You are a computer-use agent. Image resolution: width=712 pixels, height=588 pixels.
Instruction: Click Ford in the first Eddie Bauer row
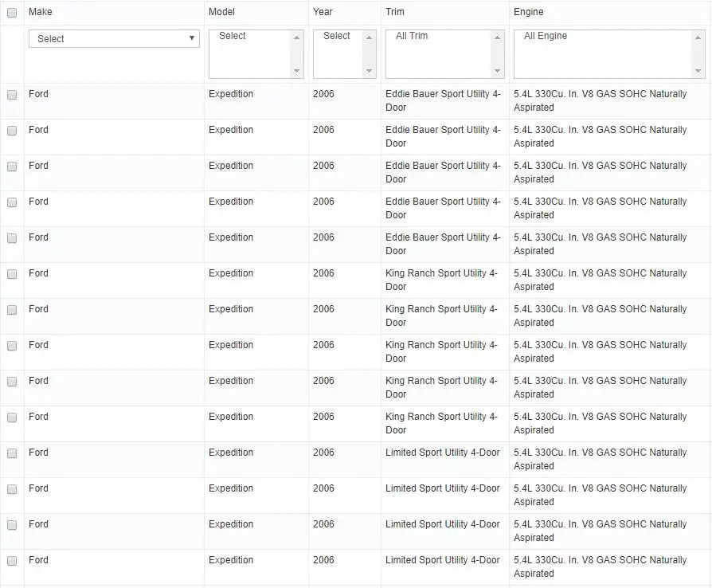[38, 94]
